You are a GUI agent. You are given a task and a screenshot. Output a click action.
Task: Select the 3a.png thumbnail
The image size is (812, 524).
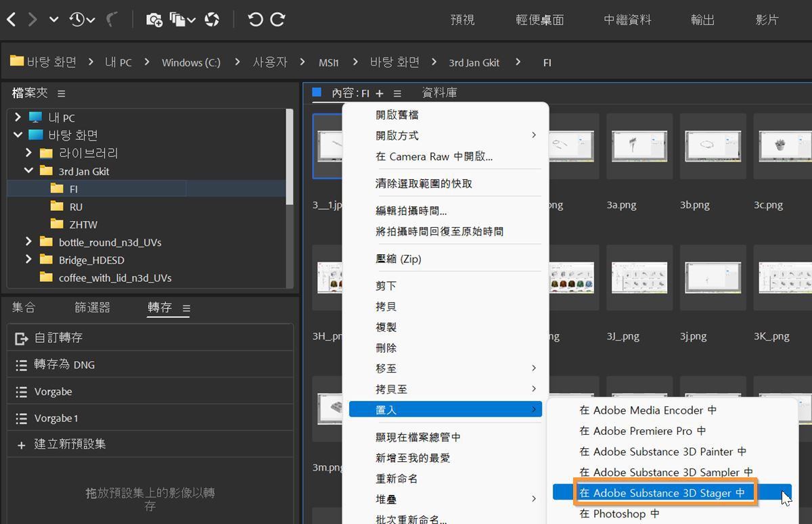(639, 146)
